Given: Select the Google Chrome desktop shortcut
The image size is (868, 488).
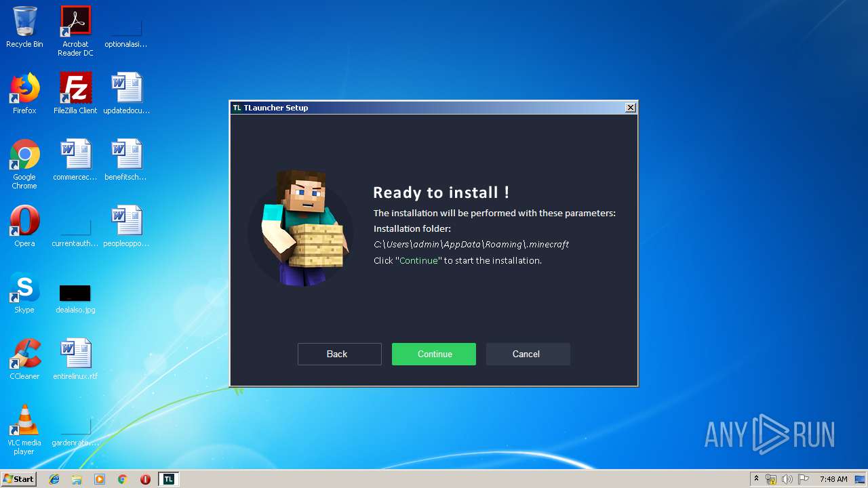Looking at the screenshot, I should pos(24,164).
